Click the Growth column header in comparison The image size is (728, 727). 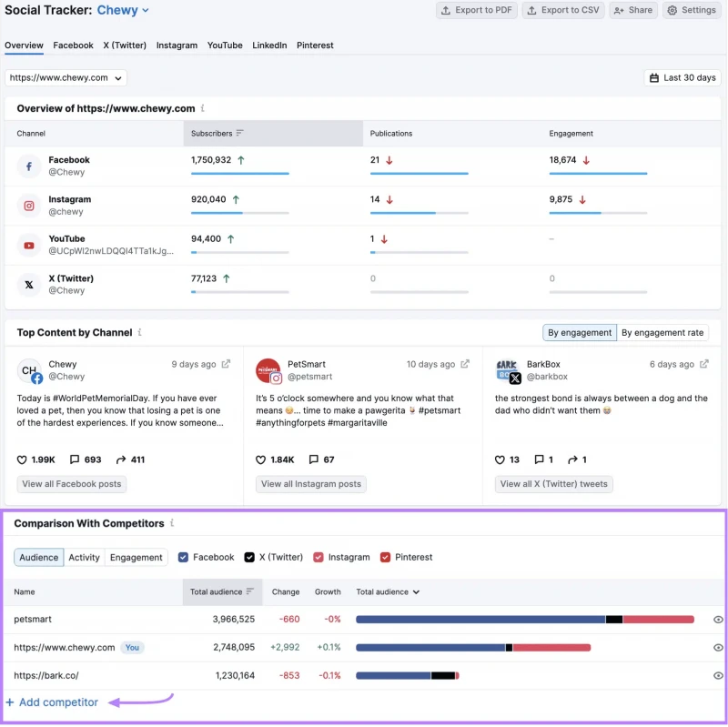pos(328,592)
